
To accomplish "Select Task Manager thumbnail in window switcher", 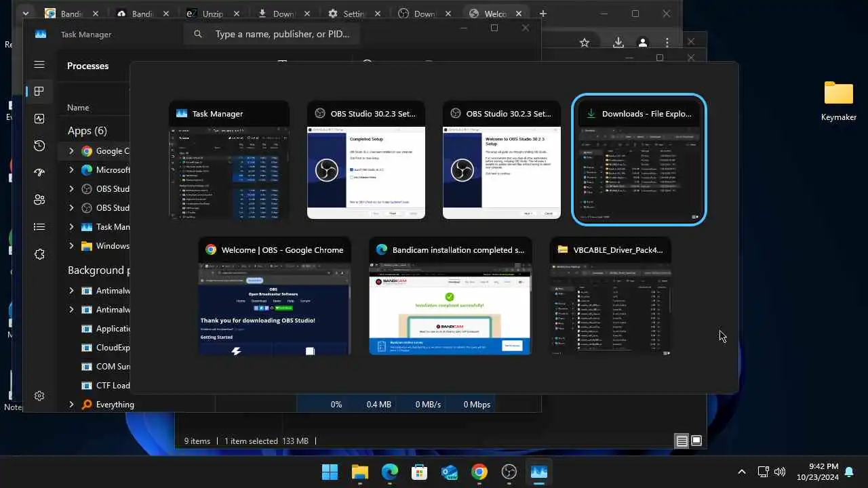I will tap(229, 160).
